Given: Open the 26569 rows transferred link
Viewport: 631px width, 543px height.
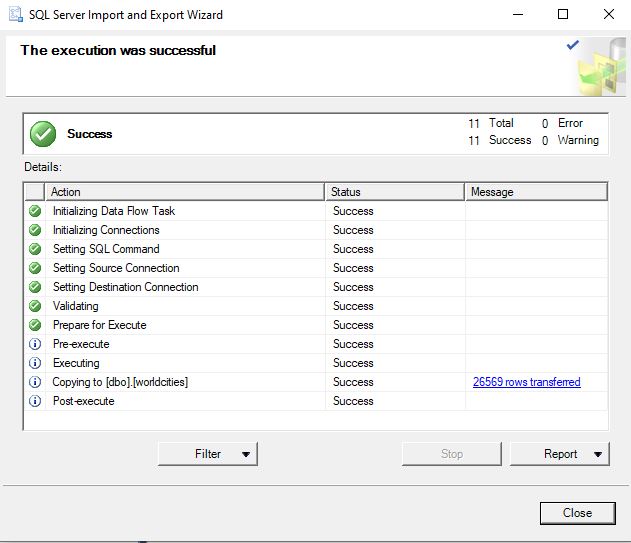Looking at the screenshot, I should click(526, 382).
